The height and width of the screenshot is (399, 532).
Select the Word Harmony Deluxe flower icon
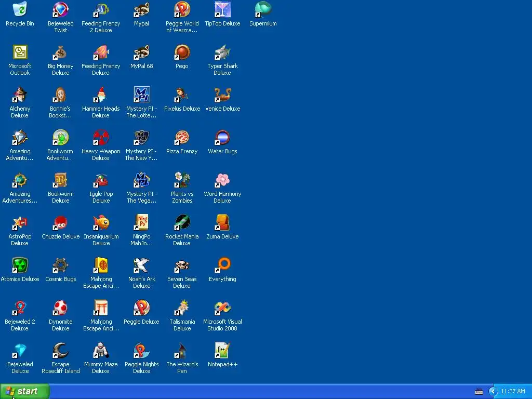222,180
